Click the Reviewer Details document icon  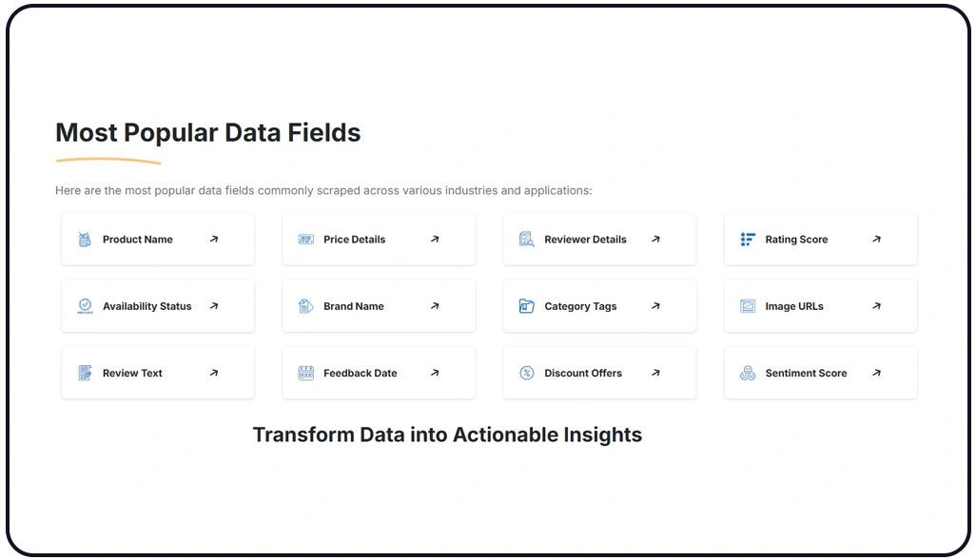click(x=526, y=239)
